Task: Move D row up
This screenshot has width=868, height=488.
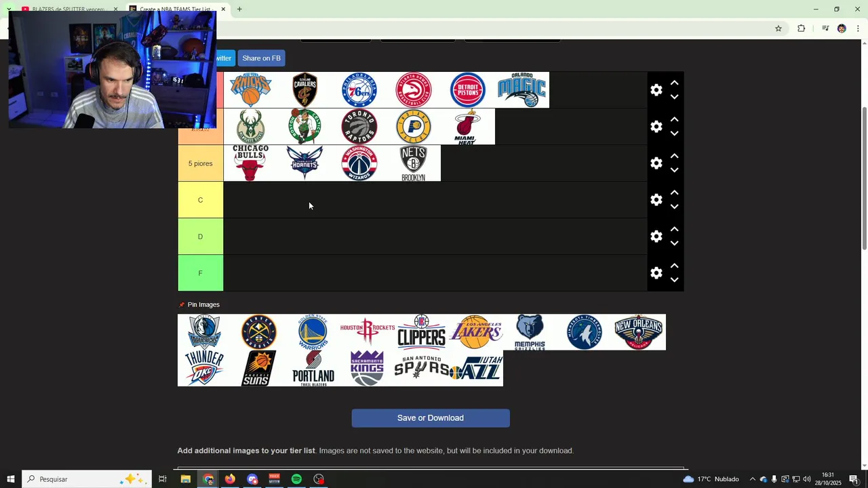Action: pos(674,229)
